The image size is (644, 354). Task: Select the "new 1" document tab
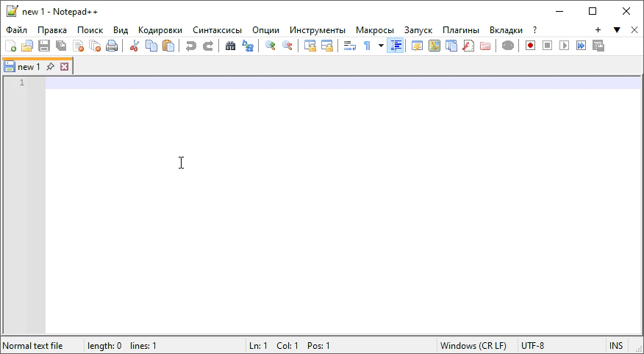click(29, 66)
